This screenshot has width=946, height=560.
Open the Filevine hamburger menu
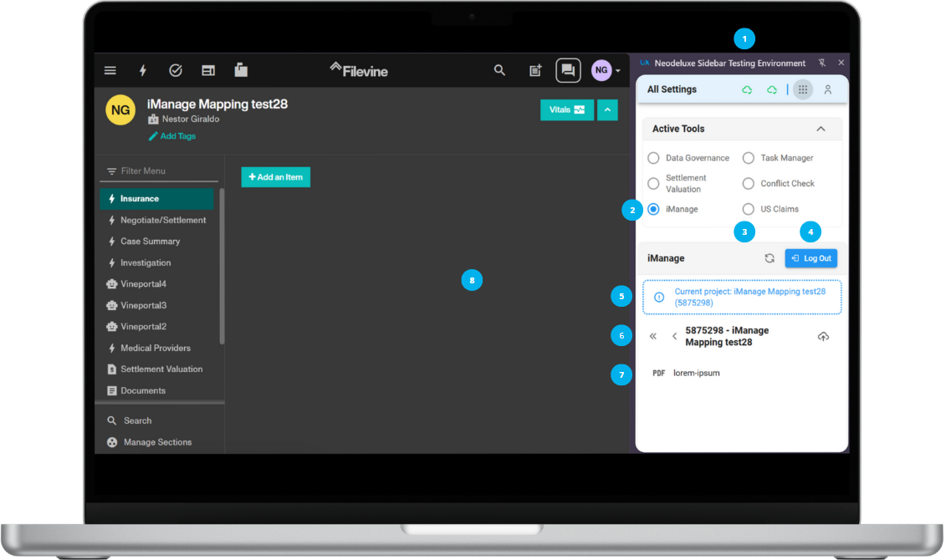[x=110, y=70]
